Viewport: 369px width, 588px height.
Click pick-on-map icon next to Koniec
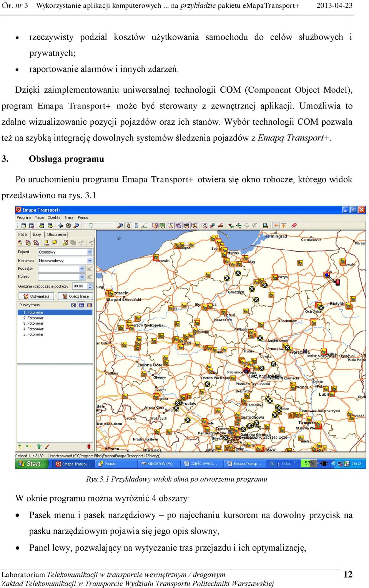click(x=90, y=277)
